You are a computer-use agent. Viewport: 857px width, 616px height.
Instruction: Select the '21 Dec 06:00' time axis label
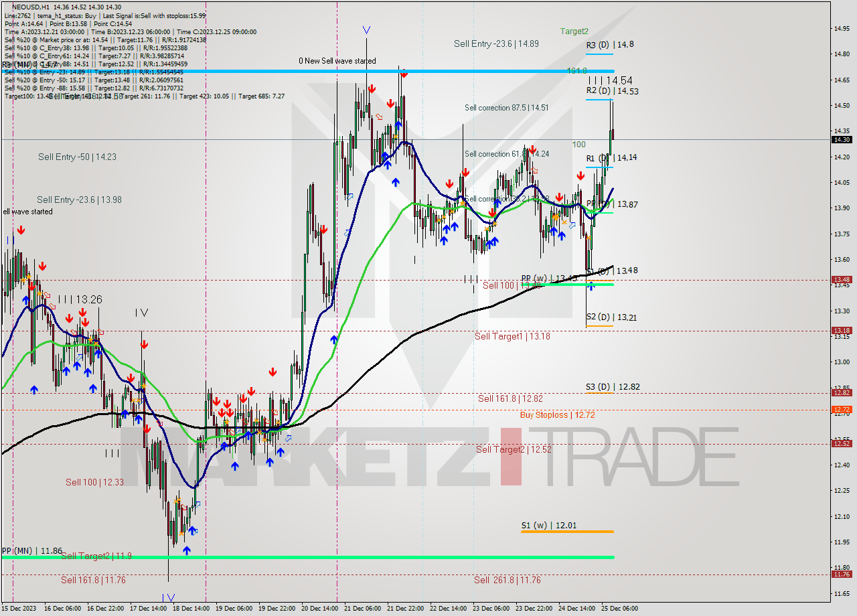[362, 609]
